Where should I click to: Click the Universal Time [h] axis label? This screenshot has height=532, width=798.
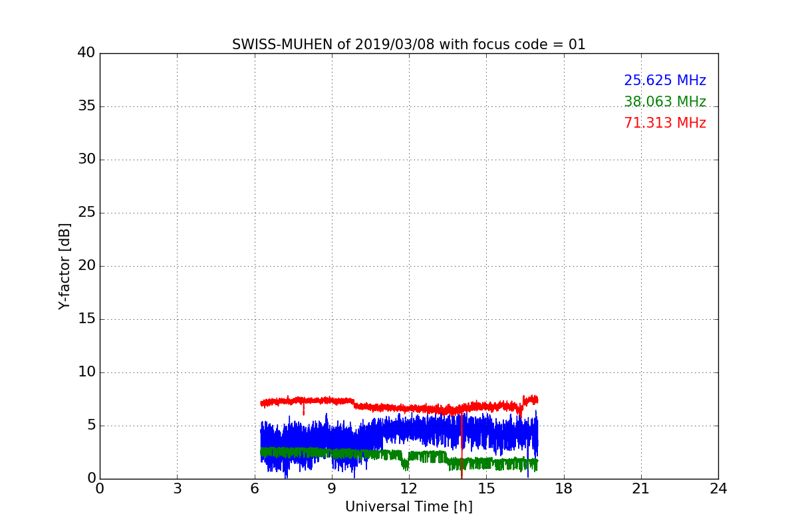[408, 507]
